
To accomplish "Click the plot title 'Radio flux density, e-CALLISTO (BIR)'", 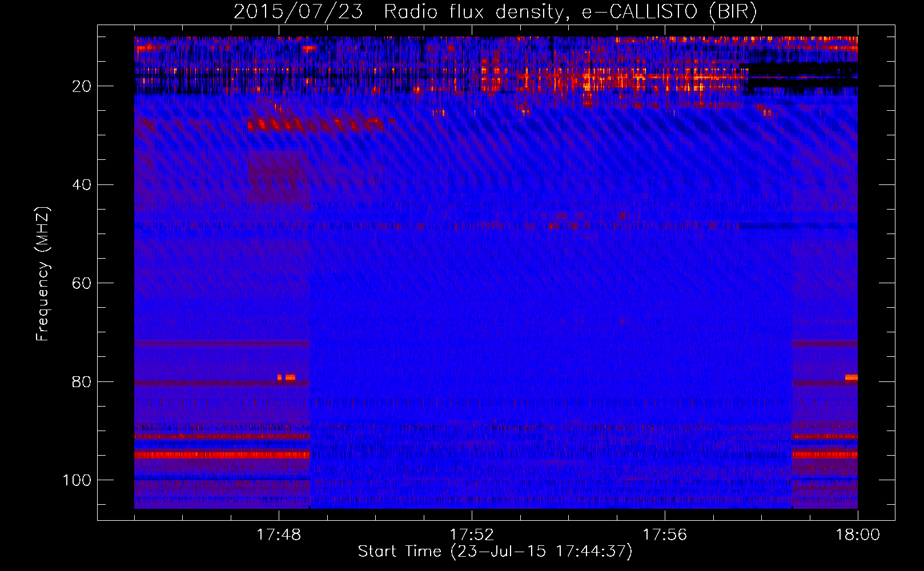I will click(x=571, y=12).
